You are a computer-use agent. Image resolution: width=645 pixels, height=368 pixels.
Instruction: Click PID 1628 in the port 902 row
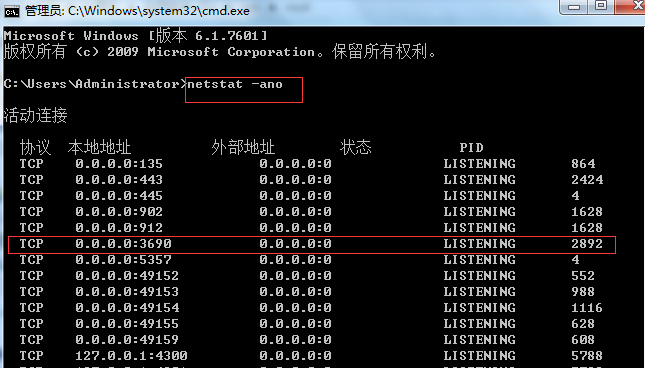(x=587, y=212)
